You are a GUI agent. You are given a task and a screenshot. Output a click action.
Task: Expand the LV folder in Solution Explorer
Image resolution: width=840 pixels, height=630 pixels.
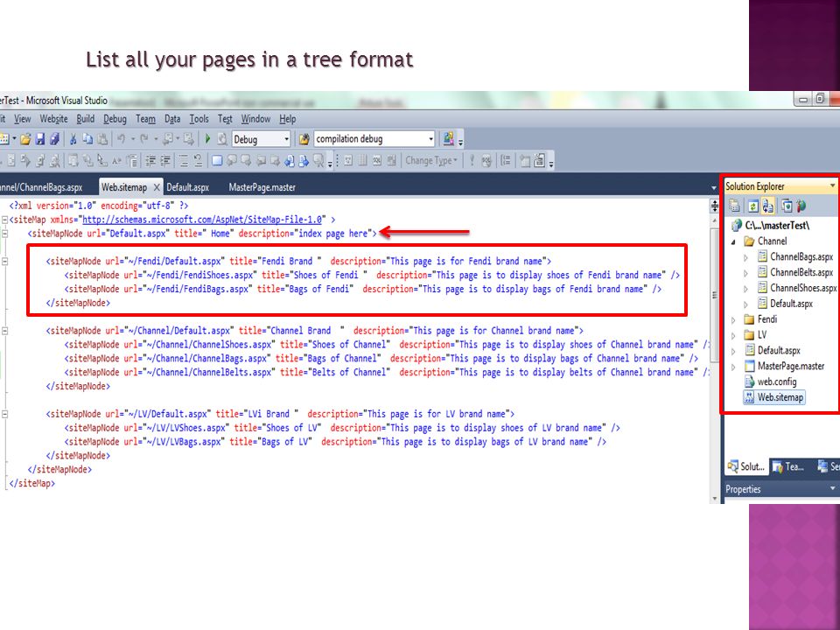733,335
